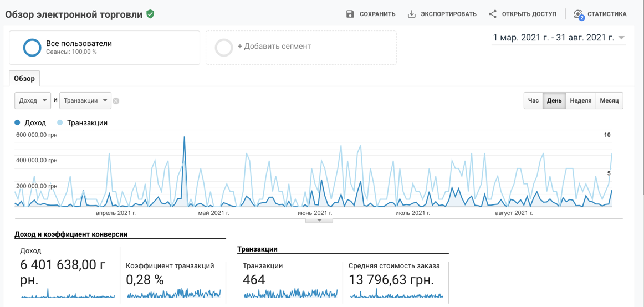Select the Обзор tab

tap(24, 78)
